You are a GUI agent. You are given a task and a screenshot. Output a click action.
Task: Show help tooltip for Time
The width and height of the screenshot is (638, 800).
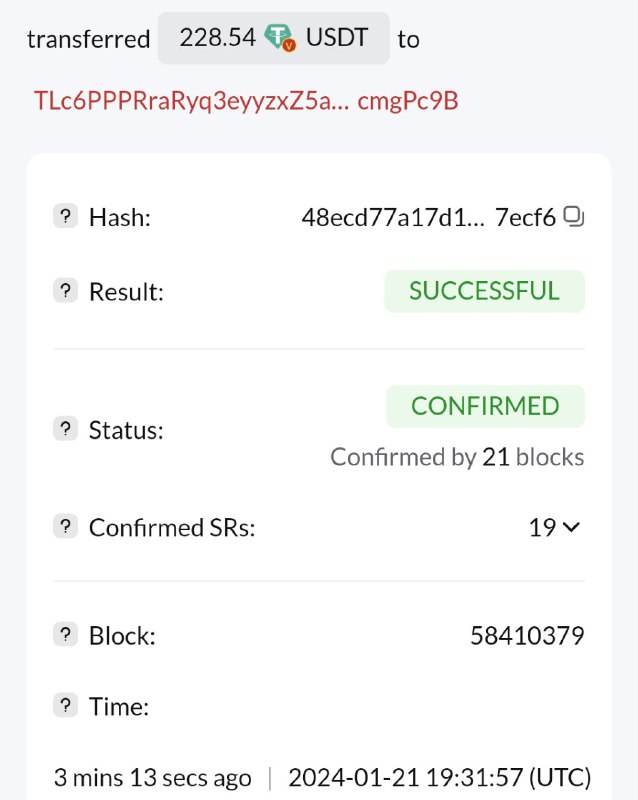point(65,706)
